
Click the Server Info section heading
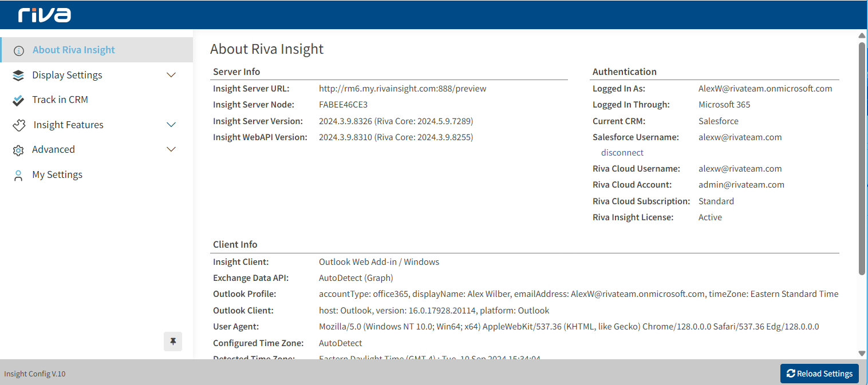click(x=236, y=72)
